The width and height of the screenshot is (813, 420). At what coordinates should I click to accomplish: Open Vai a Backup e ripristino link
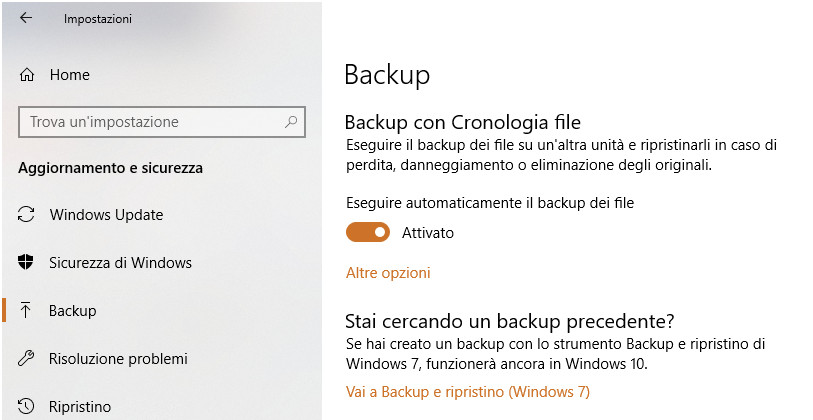[x=467, y=391]
